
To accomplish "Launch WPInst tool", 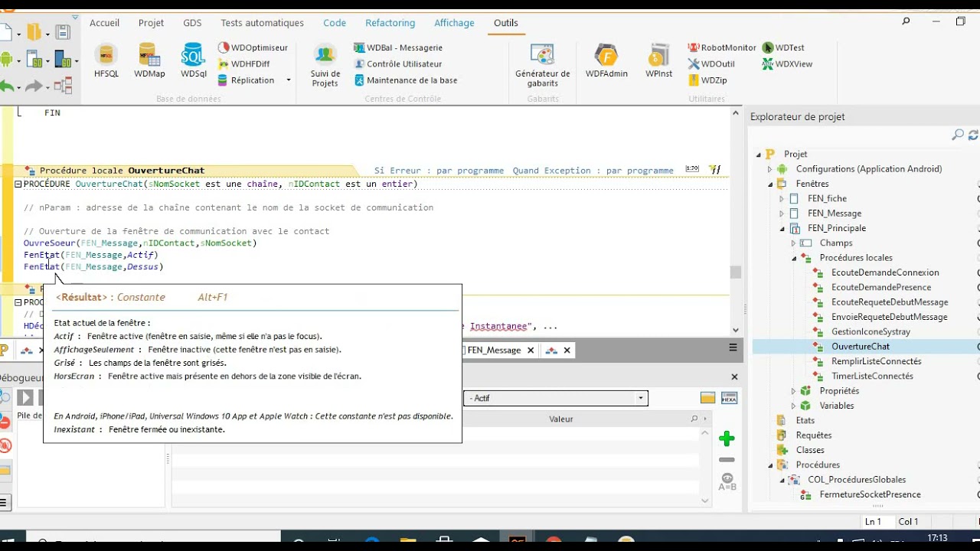I will point(658,61).
